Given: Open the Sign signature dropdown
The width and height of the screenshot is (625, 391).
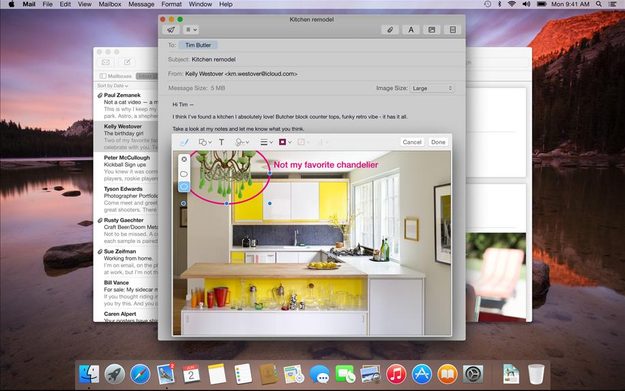Looking at the screenshot, I should click(x=242, y=142).
